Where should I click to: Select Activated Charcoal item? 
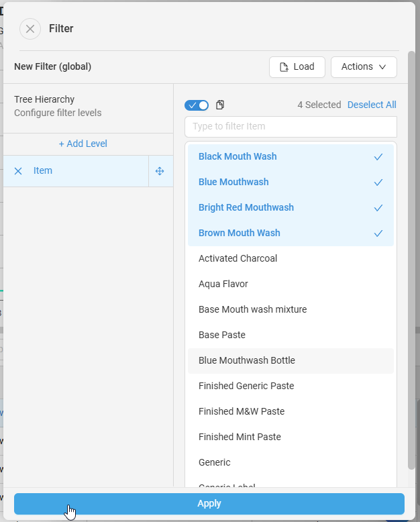tap(238, 258)
